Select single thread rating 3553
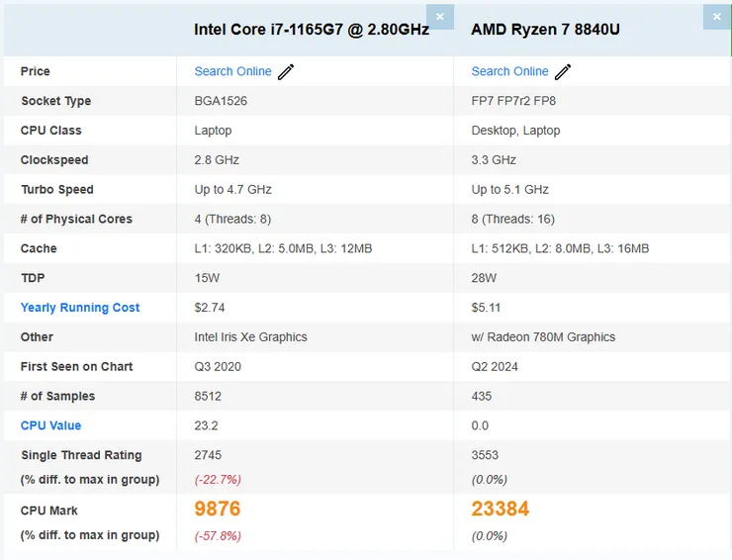This screenshot has width=732, height=560. click(x=485, y=455)
